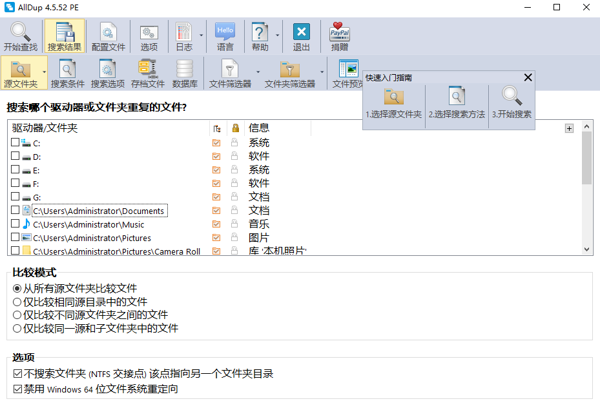Open 选项 options from the toolbar
Screen dimensions: 600x408
tap(149, 37)
